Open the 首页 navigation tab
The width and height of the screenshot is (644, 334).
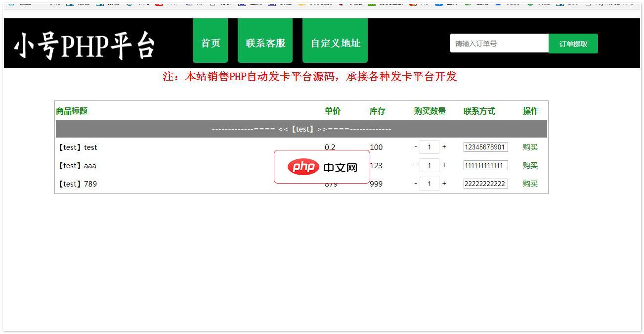click(210, 43)
